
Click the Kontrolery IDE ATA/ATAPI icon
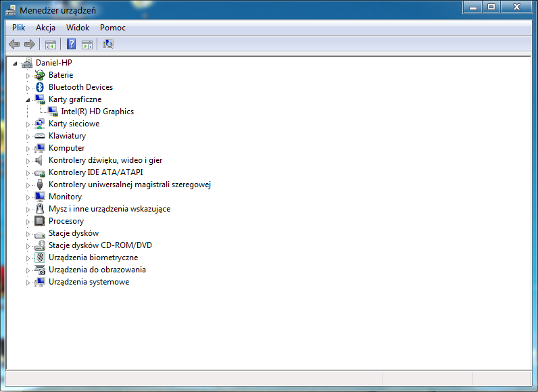(40, 173)
